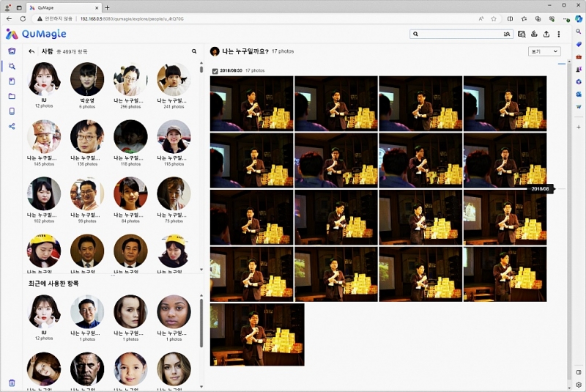Open a new browser tab
The image size is (586, 392).
[x=108, y=7]
